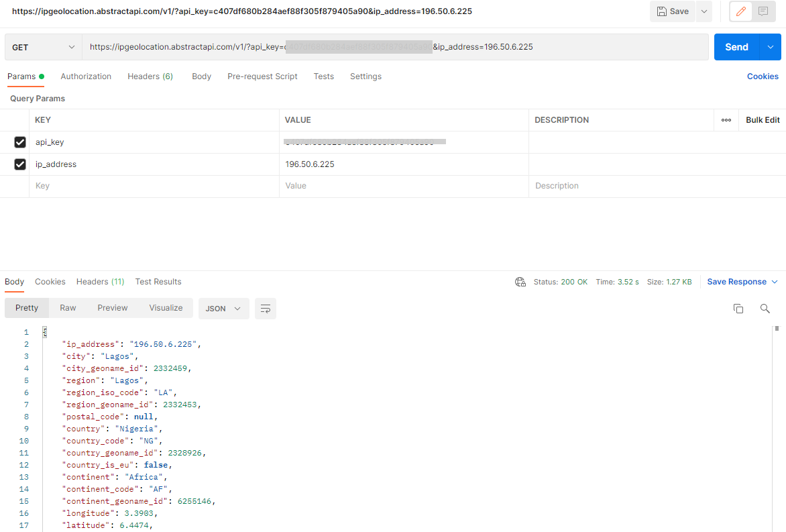786x532 pixels.
Task: Click the Cookies link at right
Action: tap(763, 76)
